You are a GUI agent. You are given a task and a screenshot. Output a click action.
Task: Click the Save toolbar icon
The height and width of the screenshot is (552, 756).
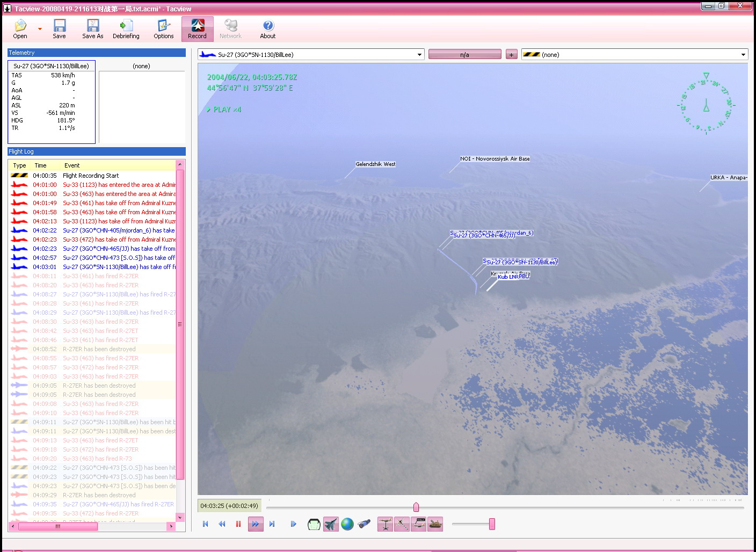click(x=59, y=29)
